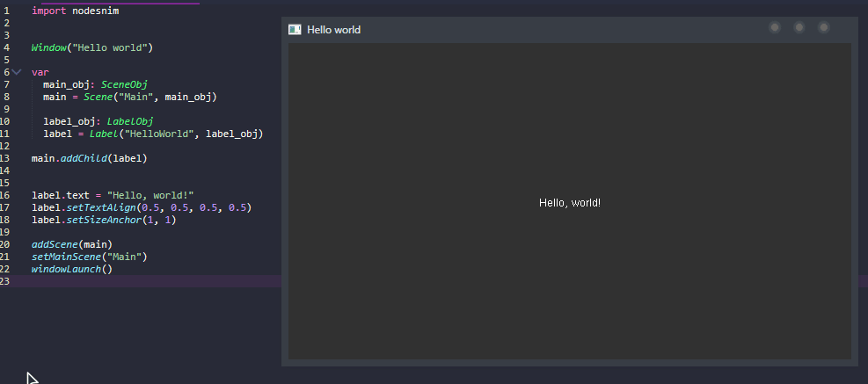Place cursor on windowLaunch call

click(x=66, y=269)
